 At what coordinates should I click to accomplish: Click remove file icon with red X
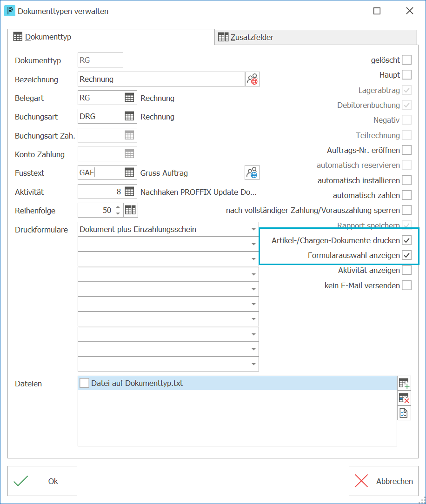pyautogui.click(x=404, y=398)
